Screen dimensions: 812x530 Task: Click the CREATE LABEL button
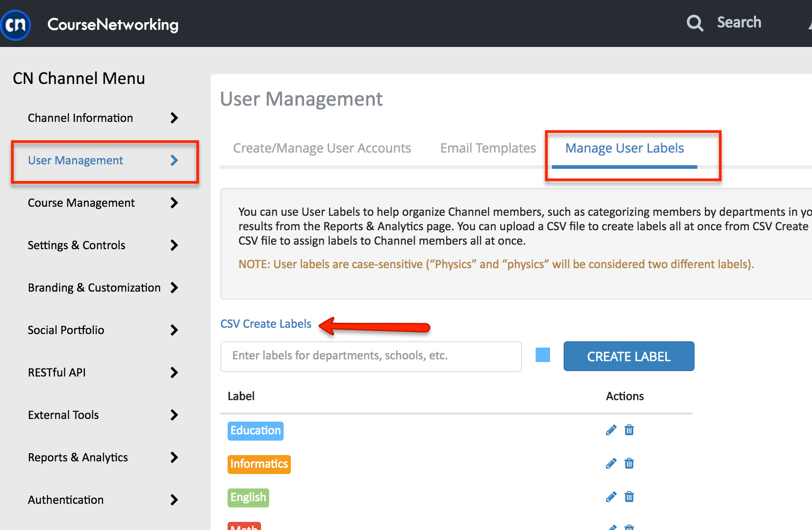[x=629, y=356]
